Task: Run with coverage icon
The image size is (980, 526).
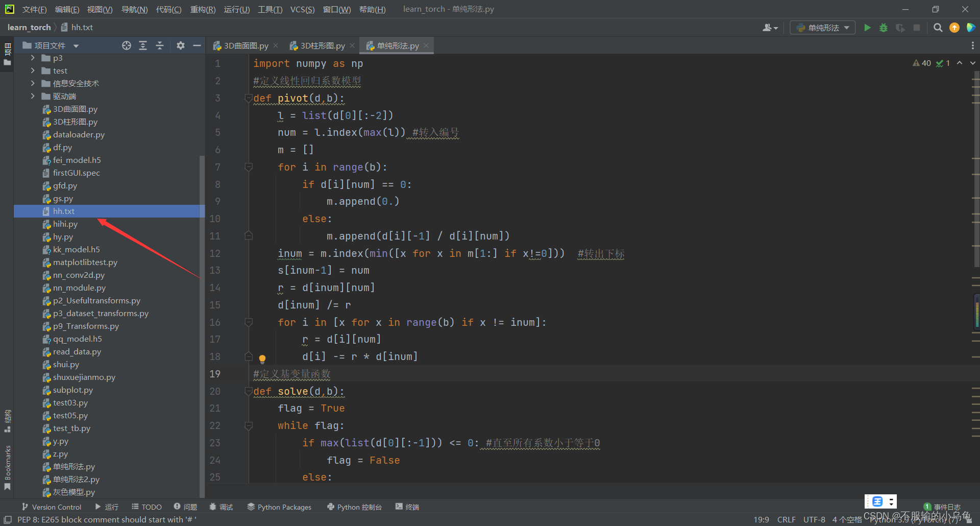Action: coord(900,28)
